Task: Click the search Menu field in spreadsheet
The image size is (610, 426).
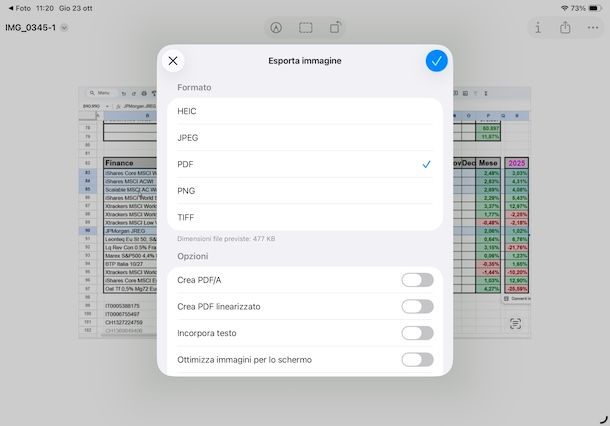Action: coord(100,93)
